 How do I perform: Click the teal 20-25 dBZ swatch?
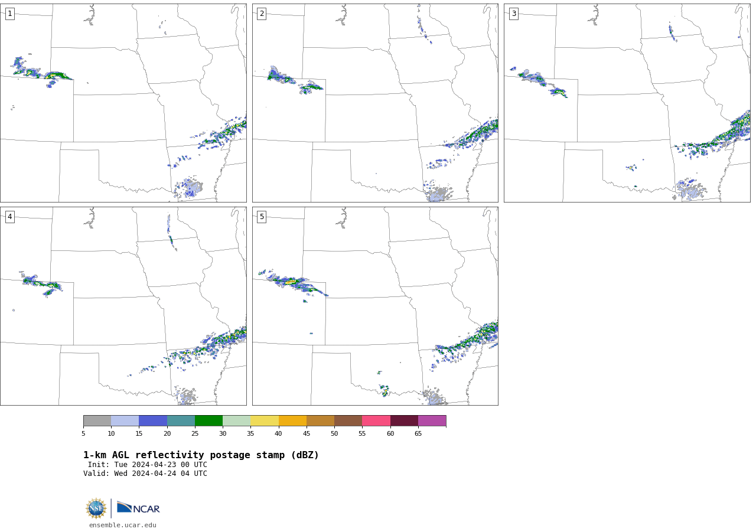(x=181, y=421)
